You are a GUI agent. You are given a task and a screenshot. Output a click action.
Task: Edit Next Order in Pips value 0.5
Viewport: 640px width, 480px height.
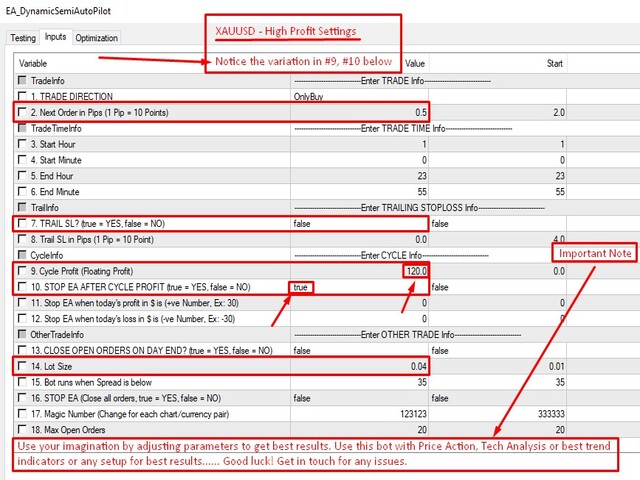coord(360,113)
